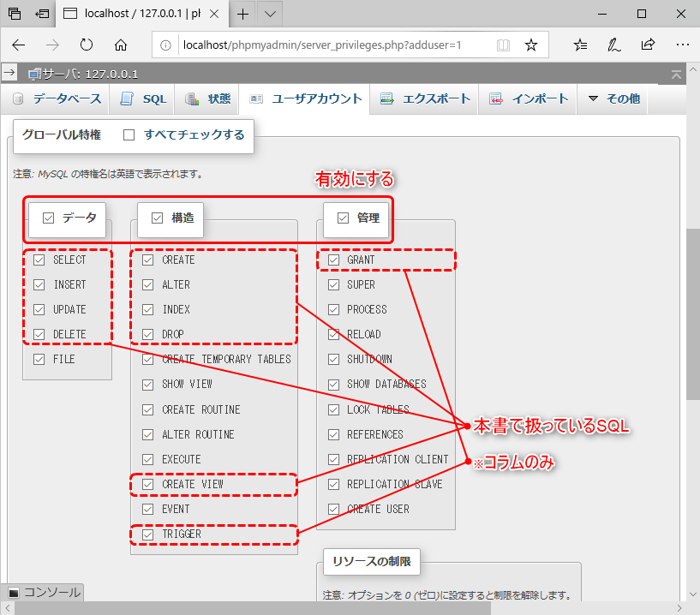This screenshot has height=615, width=700.
Task: Switch to the SQL tab
Action: [143, 99]
